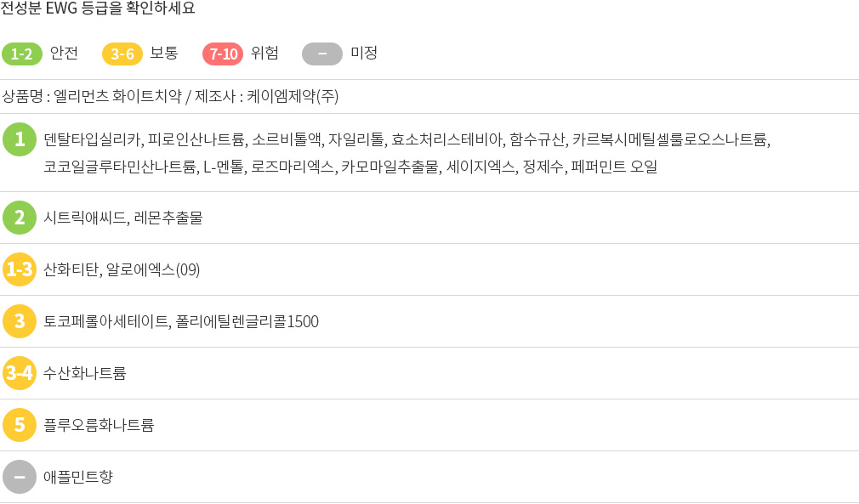This screenshot has width=859, height=504.
Task: Click gray dash circle beside 애플민트향
Action: 20,477
